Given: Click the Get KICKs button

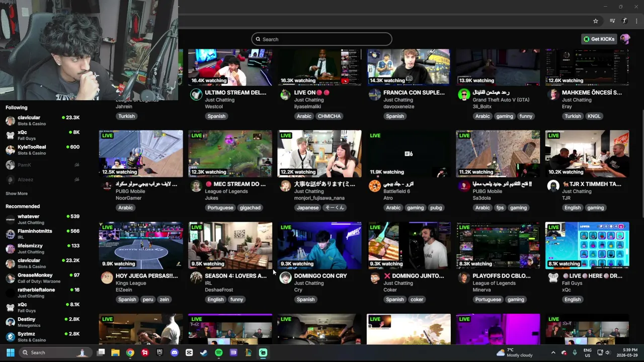Looking at the screenshot, I should click(x=599, y=39).
